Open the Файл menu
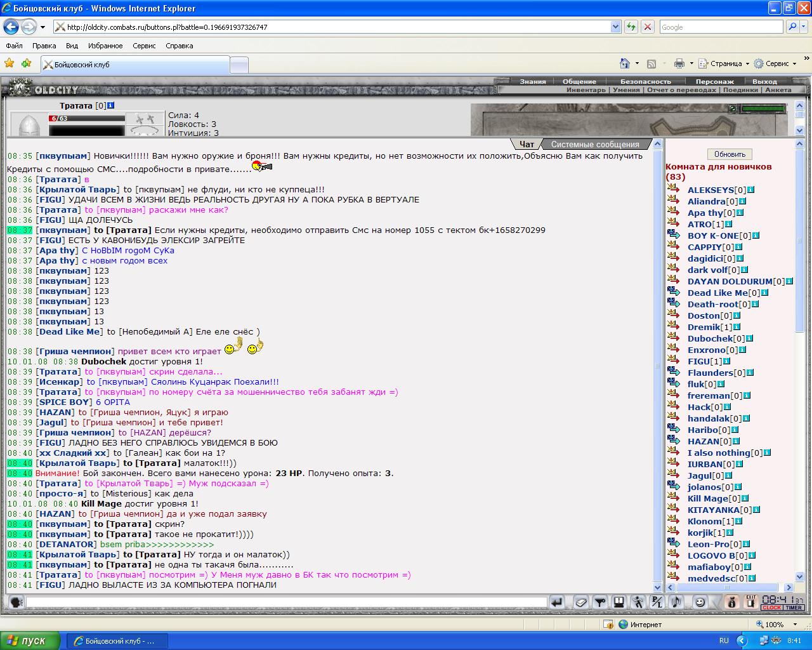 pyautogui.click(x=14, y=46)
